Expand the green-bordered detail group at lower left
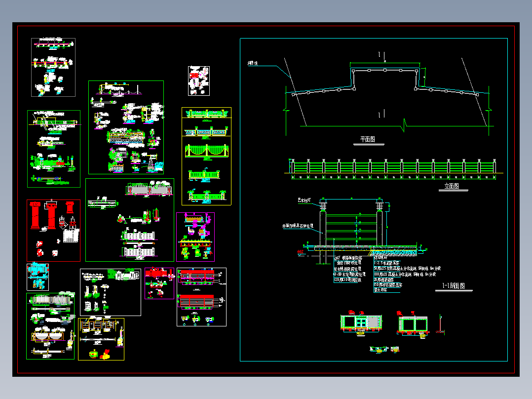 pos(49,326)
